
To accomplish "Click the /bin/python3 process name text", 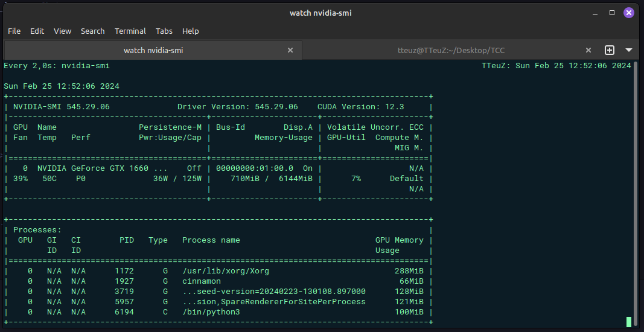I will [211, 312].
